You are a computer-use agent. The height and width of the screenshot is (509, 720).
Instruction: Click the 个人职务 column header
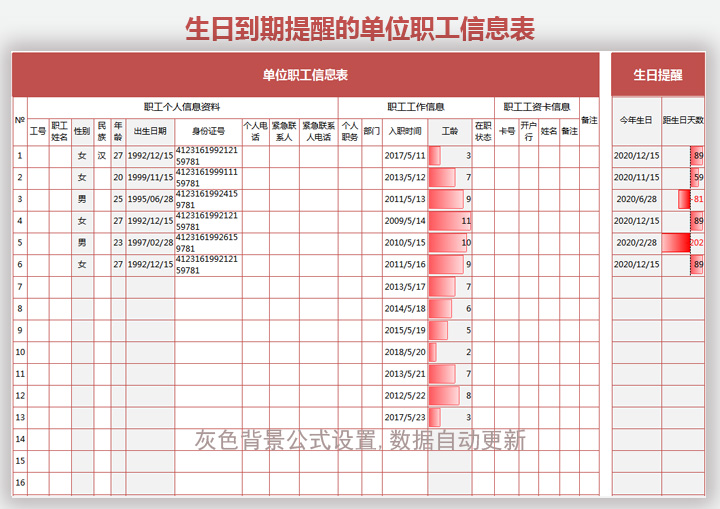(350, 131)
